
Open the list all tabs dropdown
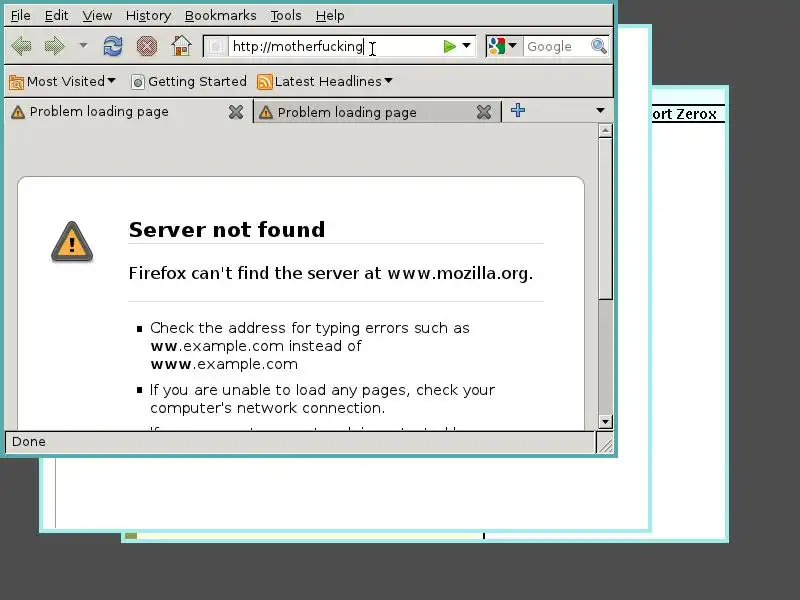600,111
